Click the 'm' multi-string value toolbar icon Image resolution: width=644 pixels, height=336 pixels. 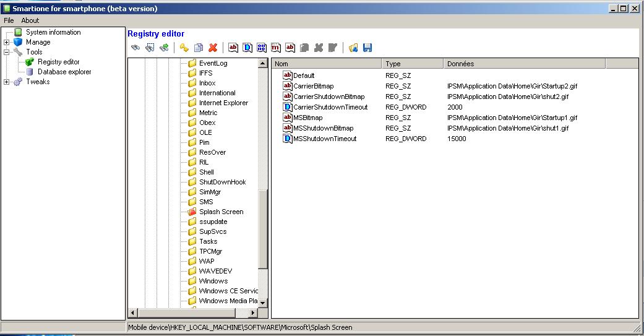point(276,48)
